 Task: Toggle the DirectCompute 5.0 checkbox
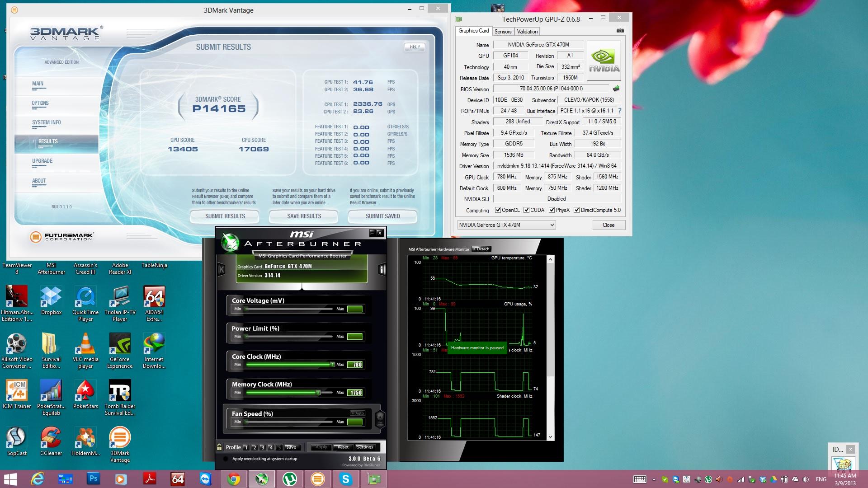(576, 210)
